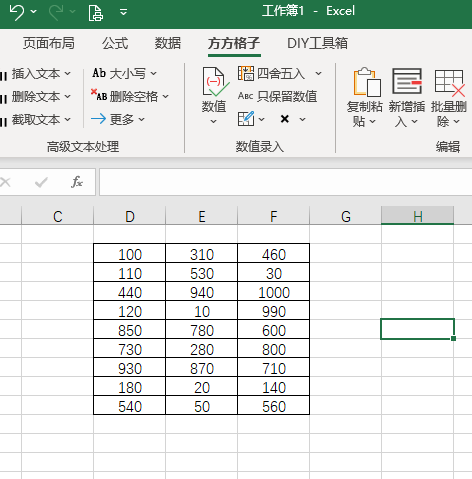The image size is (472, 479).
Task: Click the cell containing 280
Action: coord(202,349)
